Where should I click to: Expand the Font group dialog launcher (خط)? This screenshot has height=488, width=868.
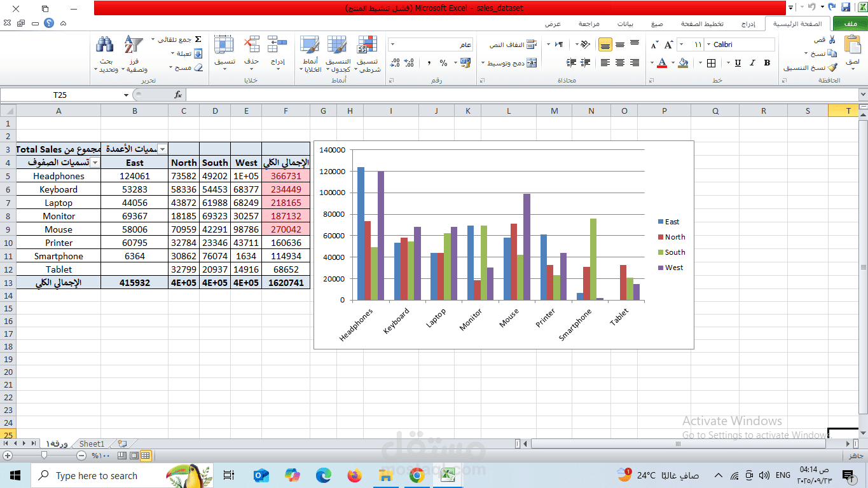(650, 81)
